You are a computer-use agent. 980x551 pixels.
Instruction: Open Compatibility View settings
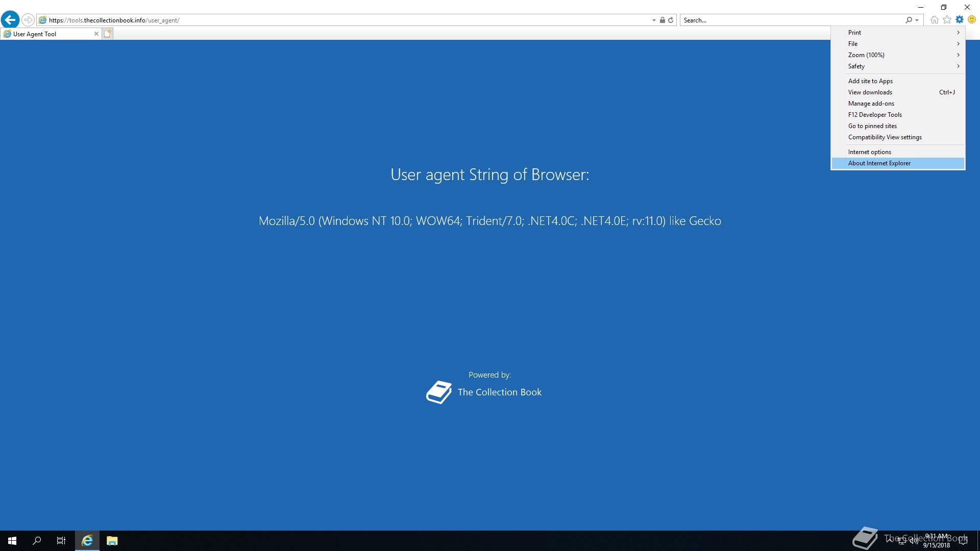(x=898, y=137)
